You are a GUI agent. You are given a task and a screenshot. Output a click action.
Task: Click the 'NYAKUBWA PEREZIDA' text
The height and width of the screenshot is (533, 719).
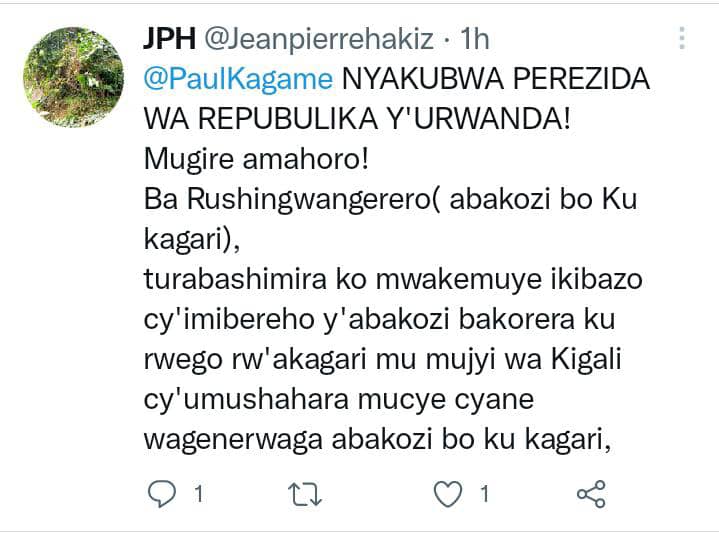496,78
